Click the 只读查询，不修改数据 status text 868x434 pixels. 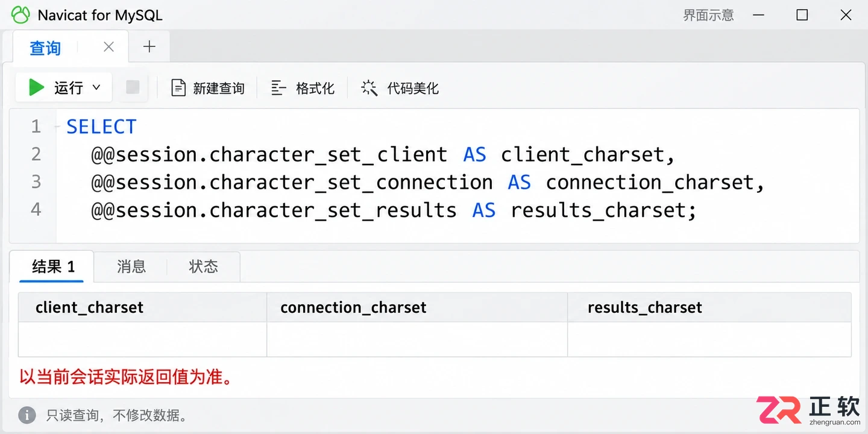click(x=118, y=415)
